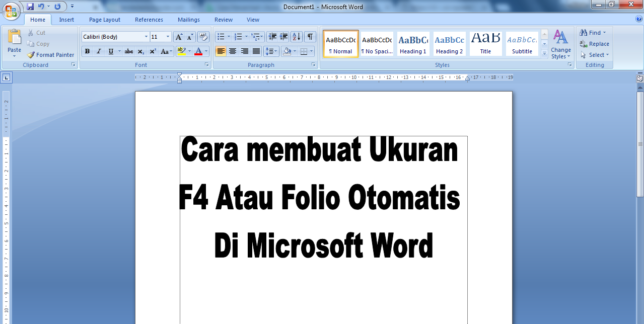Shrink the font size

point(190,37)
